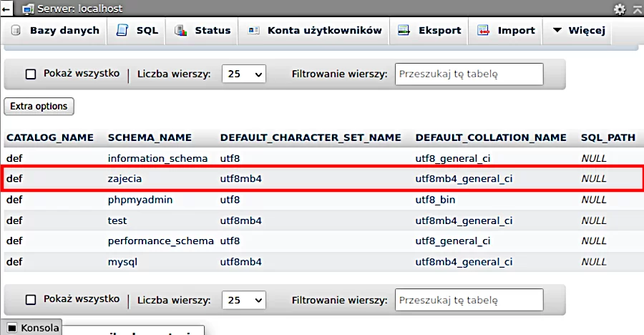Click utf8mb4_general_ci in zajecia row

click(464, 179)
